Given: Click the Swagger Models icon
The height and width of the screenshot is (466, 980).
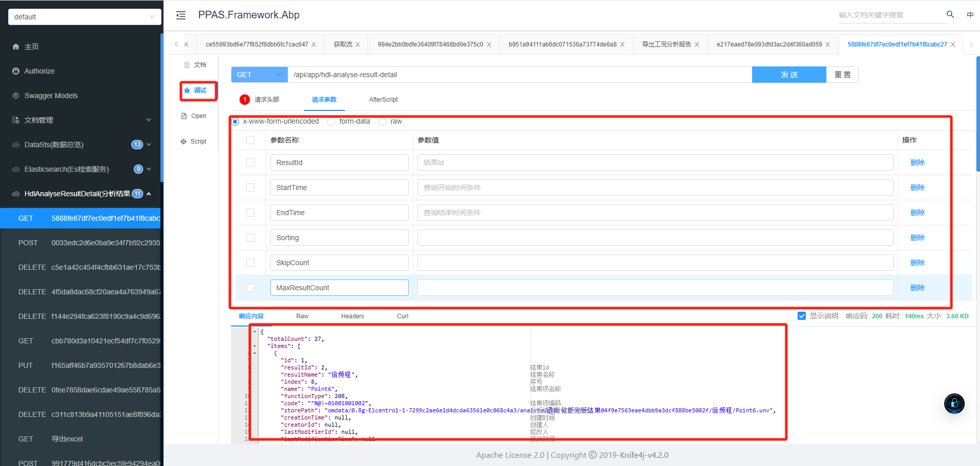Looking at the screenshot, I should tap(16, 96).
